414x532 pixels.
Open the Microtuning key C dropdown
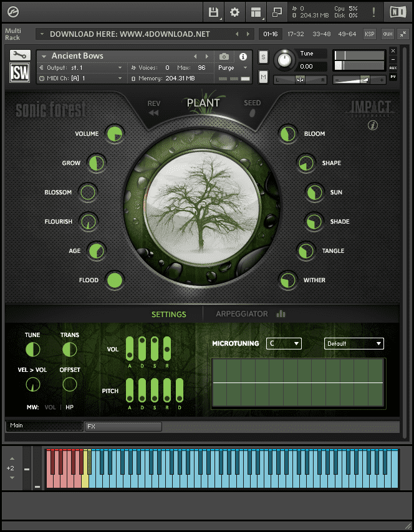pos(284,343)
